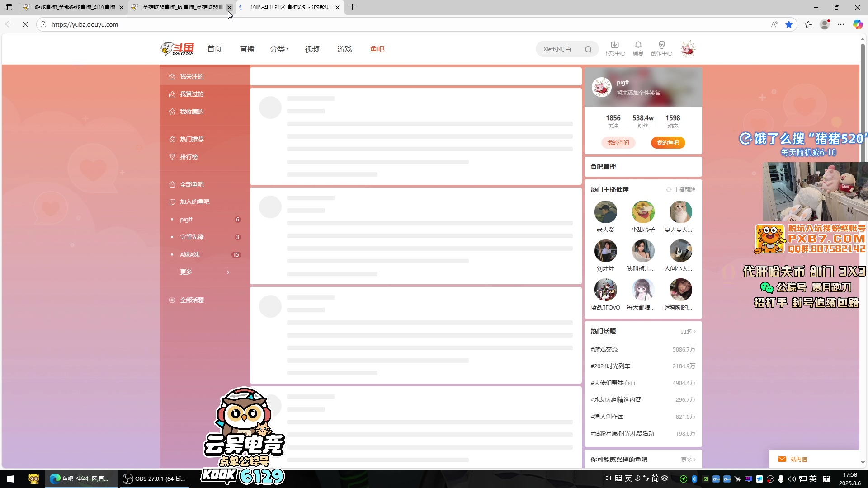Open 我关注的 in the sidebar
868x488 pixels.
tap(192, 76)
